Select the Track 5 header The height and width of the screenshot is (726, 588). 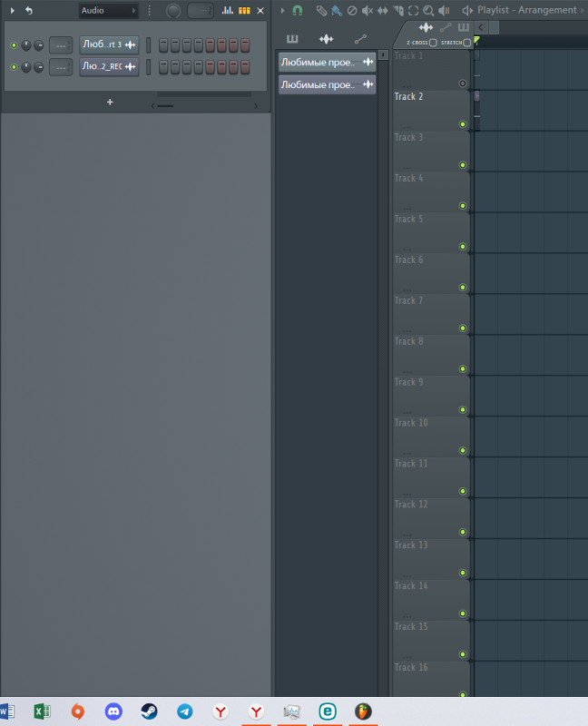[x=431, y=233]
